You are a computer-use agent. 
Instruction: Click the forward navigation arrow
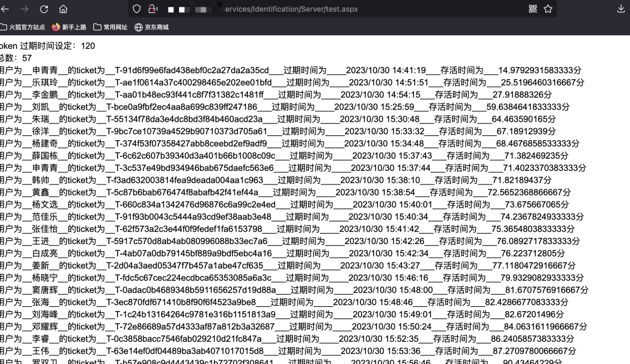click(25, 9)
